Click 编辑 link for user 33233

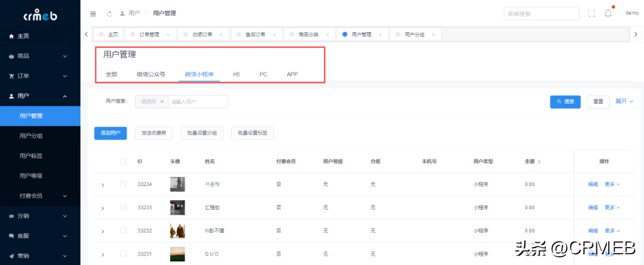[x=593, y=207]
